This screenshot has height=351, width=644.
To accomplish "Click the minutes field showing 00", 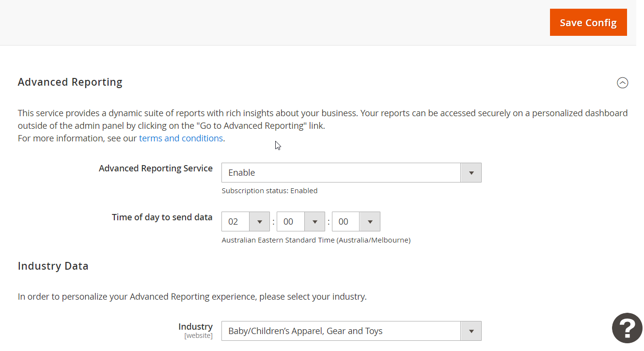I will pyautogui.click(x=291, y=221).
